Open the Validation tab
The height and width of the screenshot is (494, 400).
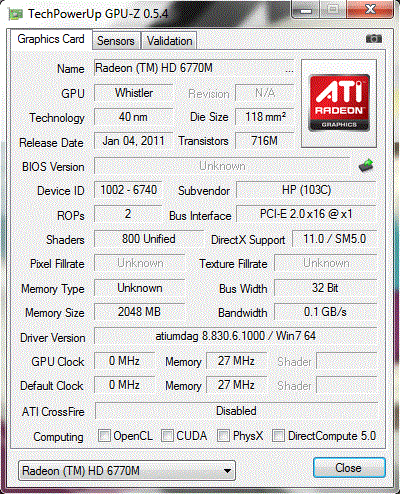click(169, 41)
